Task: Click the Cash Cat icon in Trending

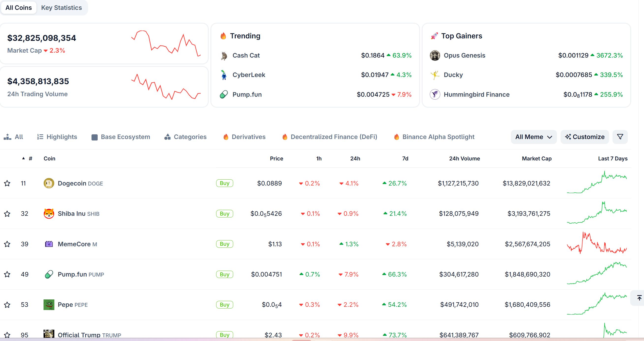Action: tap(224, 56)
